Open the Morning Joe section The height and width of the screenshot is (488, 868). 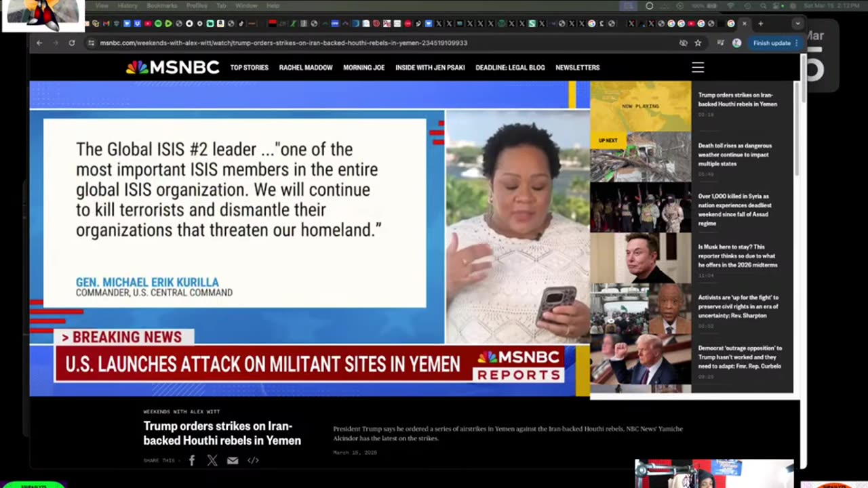click(363, 68)
